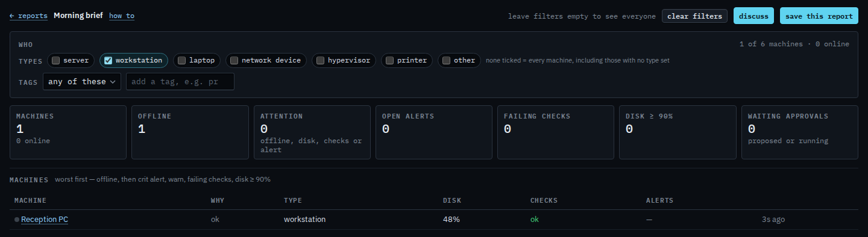This screenshot has height=237, width=868.
Task: Click the Morning brief report title
Action: point(78,16)
